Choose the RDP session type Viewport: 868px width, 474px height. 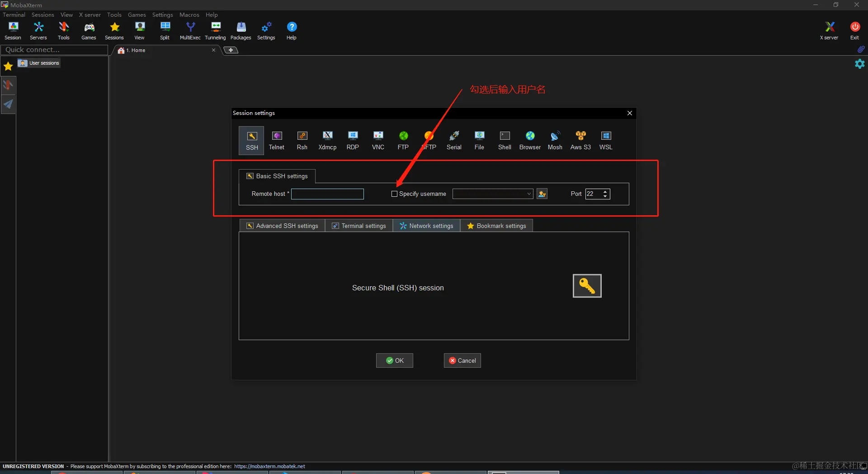[x=353, y=141]
